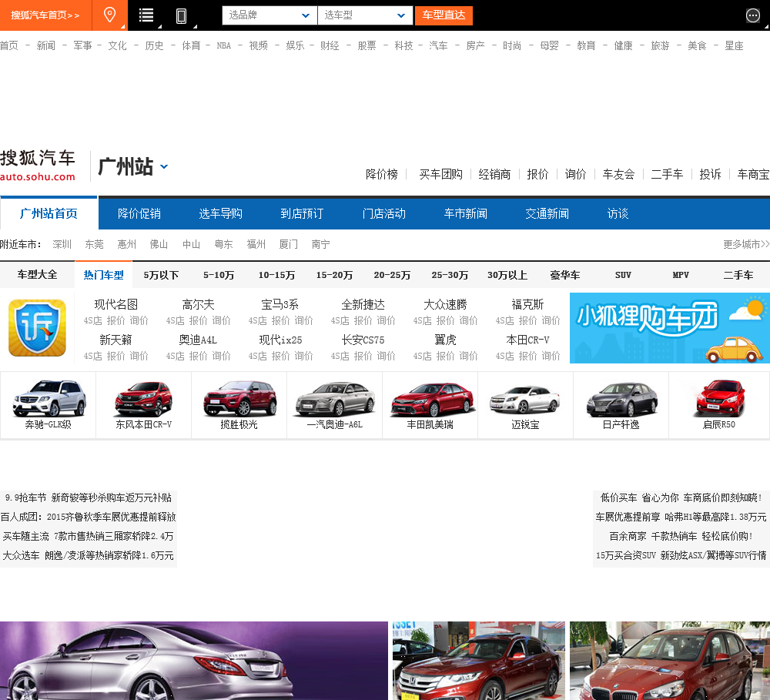
Task: Switch to the 降价促销 nav tab
Action: (x=139, y=214)
